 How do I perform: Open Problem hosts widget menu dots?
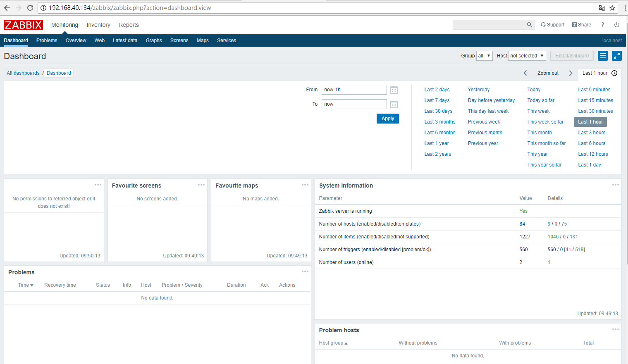(616, 329)
